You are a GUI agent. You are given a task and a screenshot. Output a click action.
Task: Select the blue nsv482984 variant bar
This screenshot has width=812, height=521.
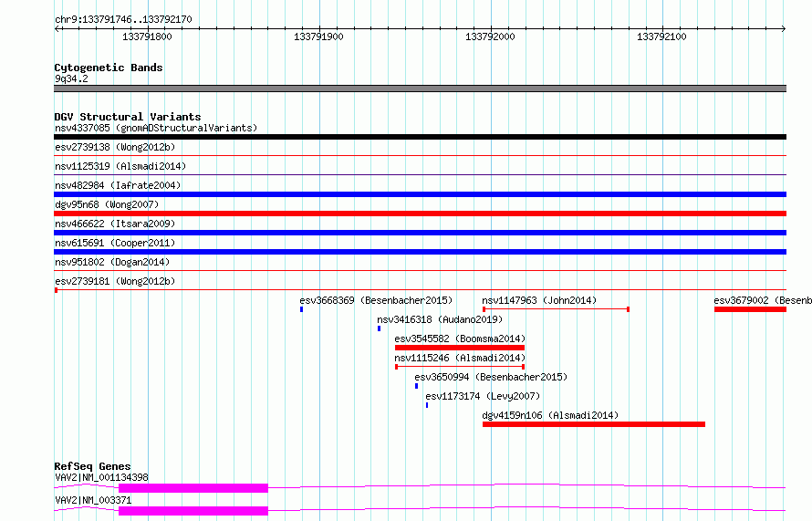[420, 194]
